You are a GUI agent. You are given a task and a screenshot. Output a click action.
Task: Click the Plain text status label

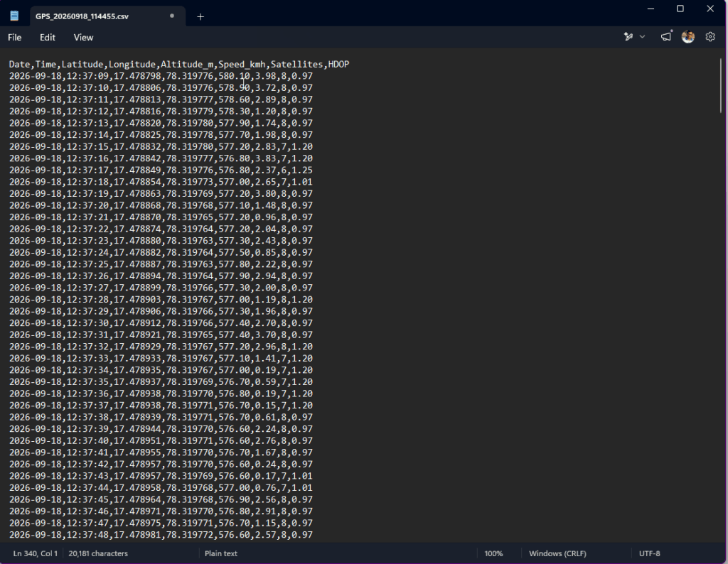click(x=221, y=553)
